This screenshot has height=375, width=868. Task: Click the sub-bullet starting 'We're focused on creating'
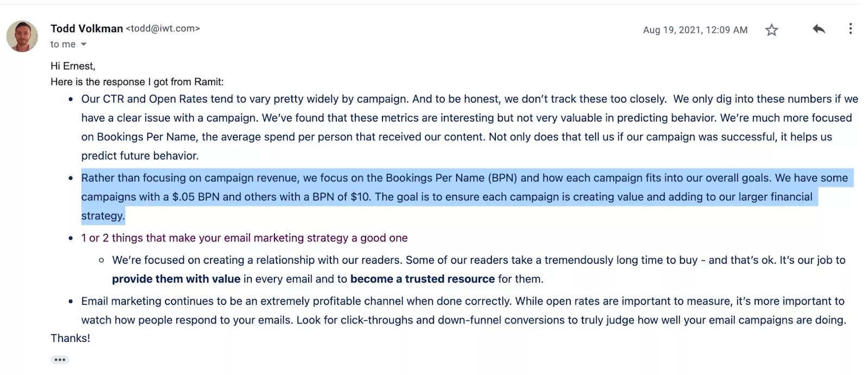point(479,270)
